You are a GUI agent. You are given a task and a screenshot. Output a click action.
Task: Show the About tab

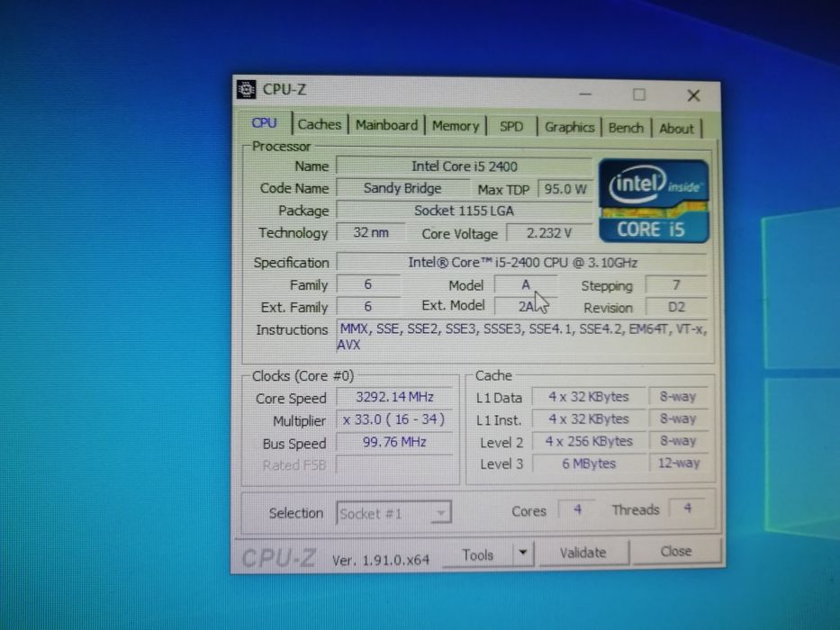tap(676, 129)
